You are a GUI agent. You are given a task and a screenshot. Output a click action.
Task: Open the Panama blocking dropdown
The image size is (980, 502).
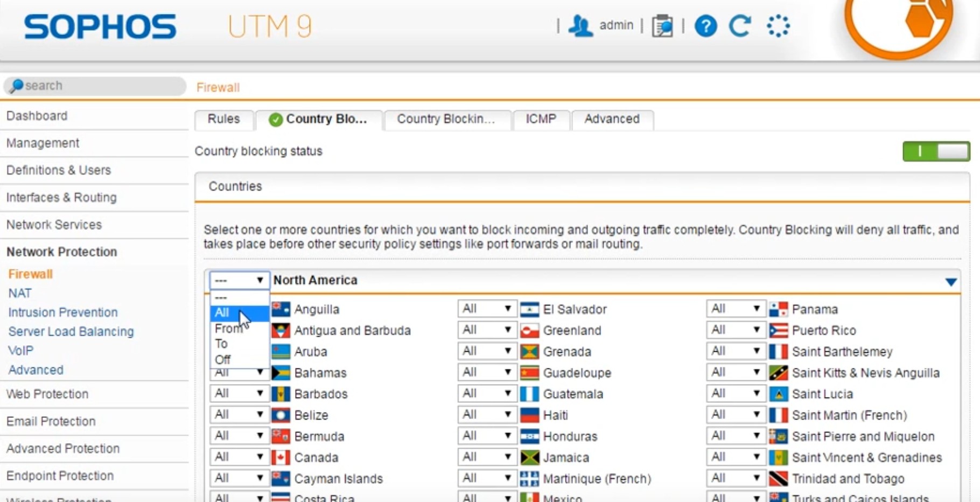[736, 309]
